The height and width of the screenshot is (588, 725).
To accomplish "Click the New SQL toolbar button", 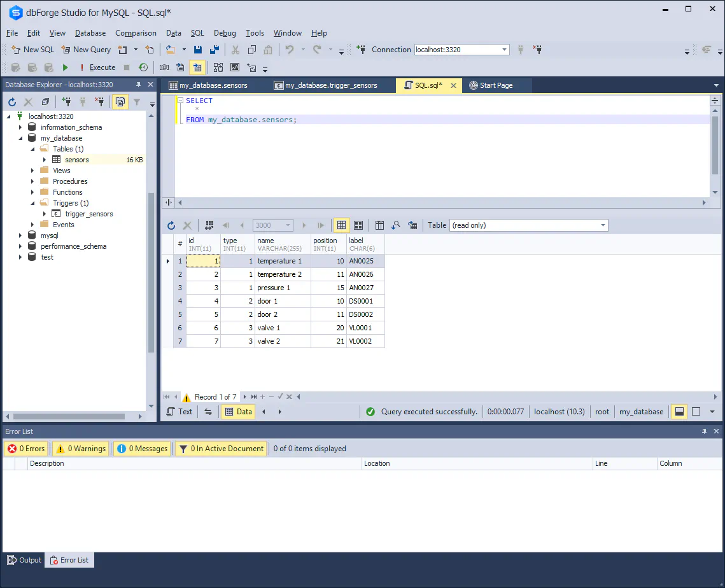I will click(x=32, y=50).
